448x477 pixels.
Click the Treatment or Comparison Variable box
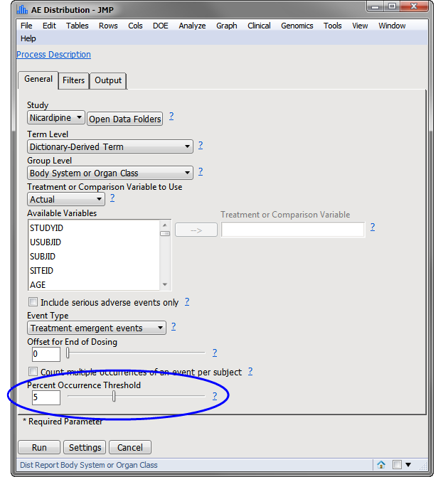(293, 229)
